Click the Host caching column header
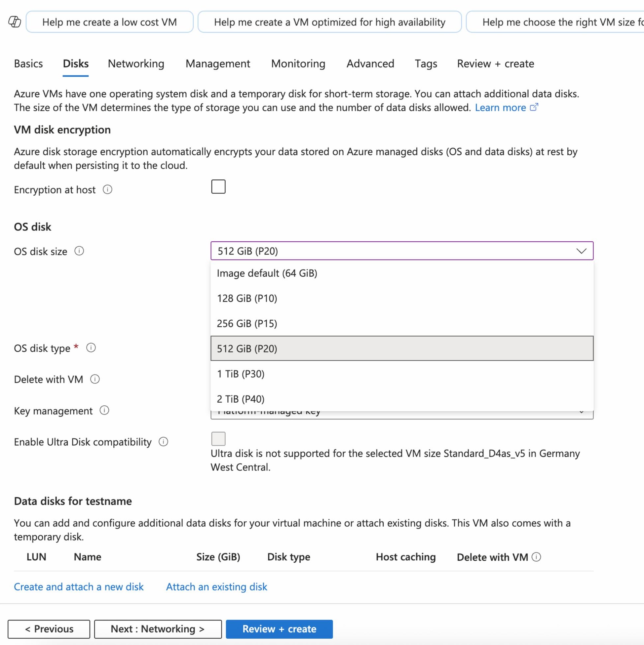The image size is (644, 645). (x=406, y=557)
